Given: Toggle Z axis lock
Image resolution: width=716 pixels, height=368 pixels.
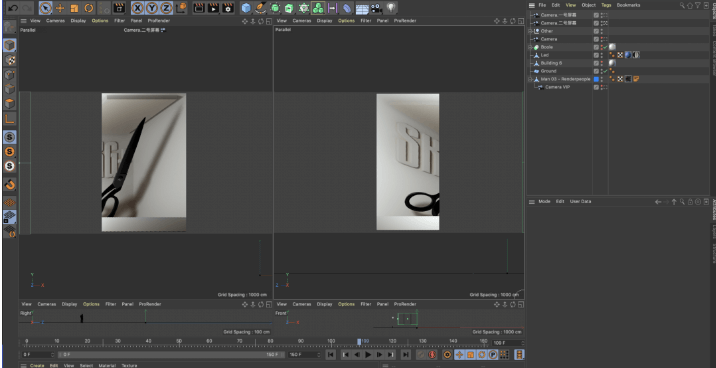Looking at the screenshot, I should point(166,8).
